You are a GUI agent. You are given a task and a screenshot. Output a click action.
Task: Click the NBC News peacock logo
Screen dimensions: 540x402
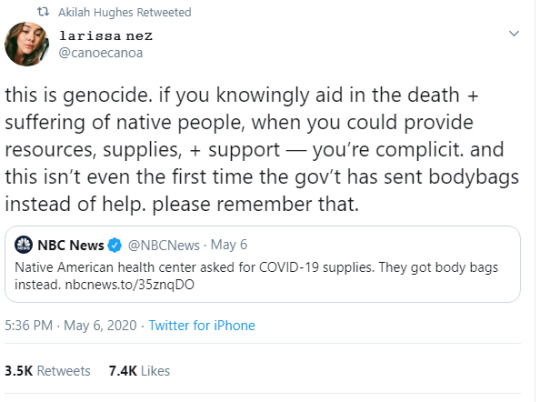pos(23,245)
